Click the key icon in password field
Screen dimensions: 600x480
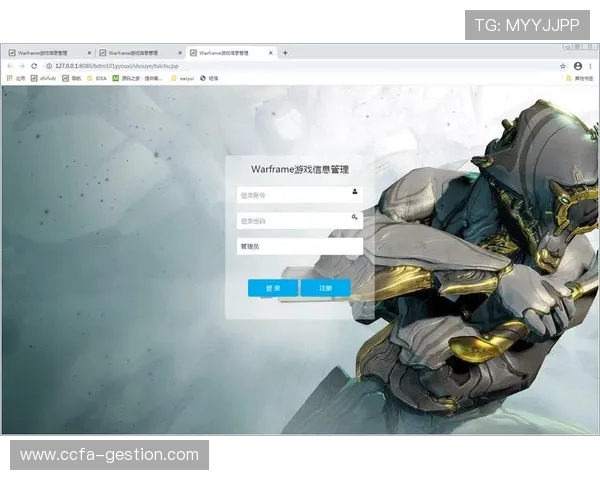(x=355, y=216)
